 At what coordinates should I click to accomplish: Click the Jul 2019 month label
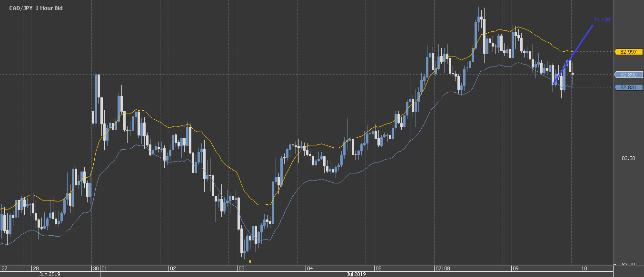(356, 274)
